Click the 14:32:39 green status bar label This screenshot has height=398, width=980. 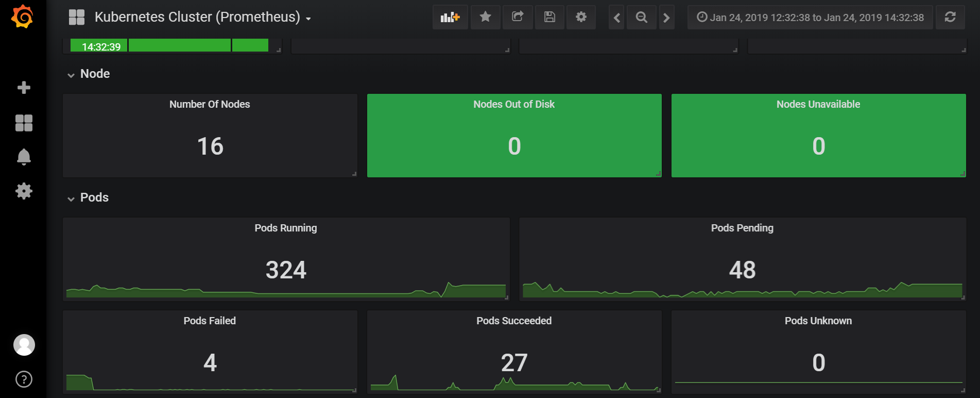click(101, 46)
